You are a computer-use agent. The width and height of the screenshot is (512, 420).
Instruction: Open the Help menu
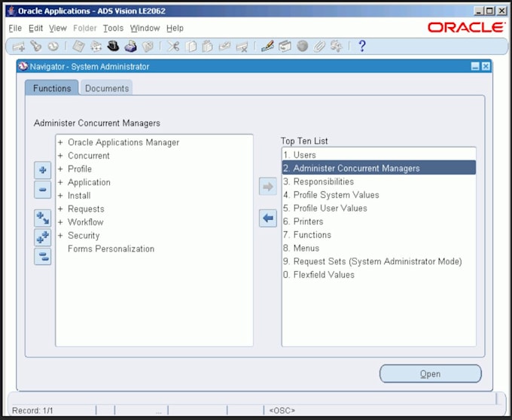(175, 29)
